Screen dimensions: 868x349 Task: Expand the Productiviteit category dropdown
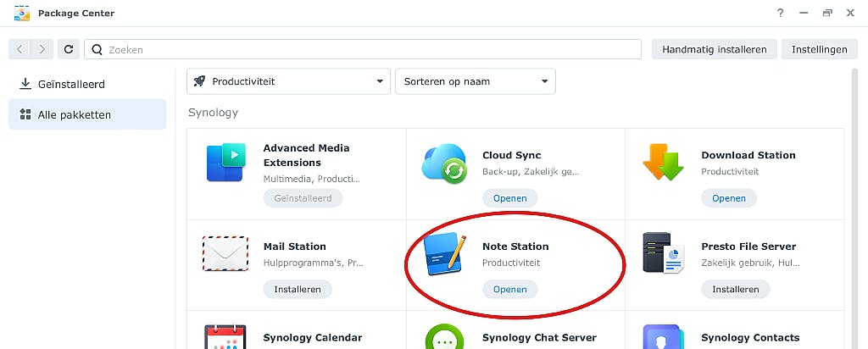pos(288,81)
